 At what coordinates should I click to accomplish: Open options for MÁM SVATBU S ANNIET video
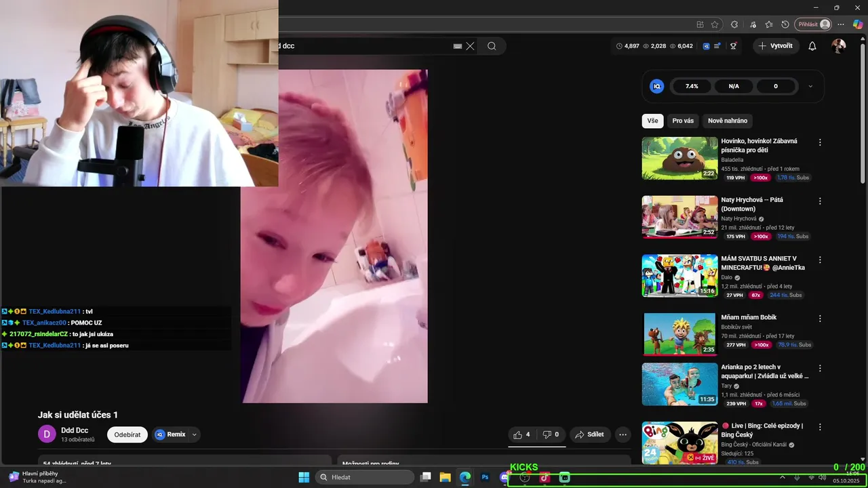(820, 260)
